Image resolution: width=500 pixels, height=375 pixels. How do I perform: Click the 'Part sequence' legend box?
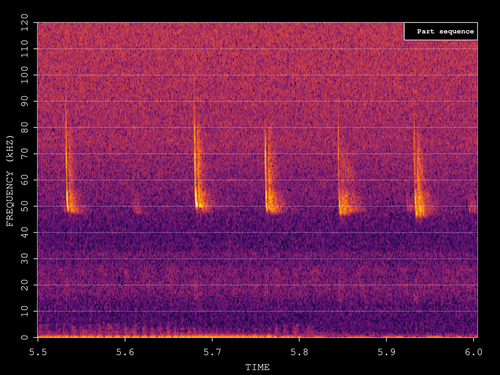point(441,31)
